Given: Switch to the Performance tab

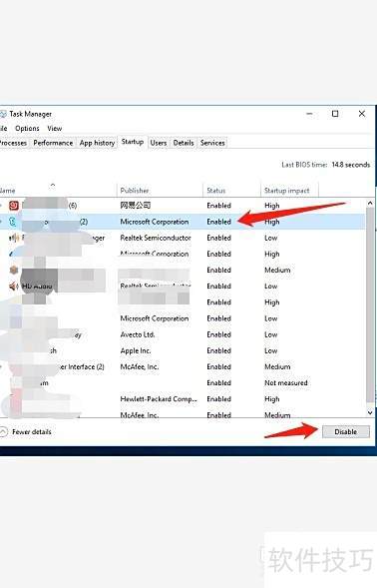Looking at the screenshot, I should pyautogui.click(x=53, y=143).
